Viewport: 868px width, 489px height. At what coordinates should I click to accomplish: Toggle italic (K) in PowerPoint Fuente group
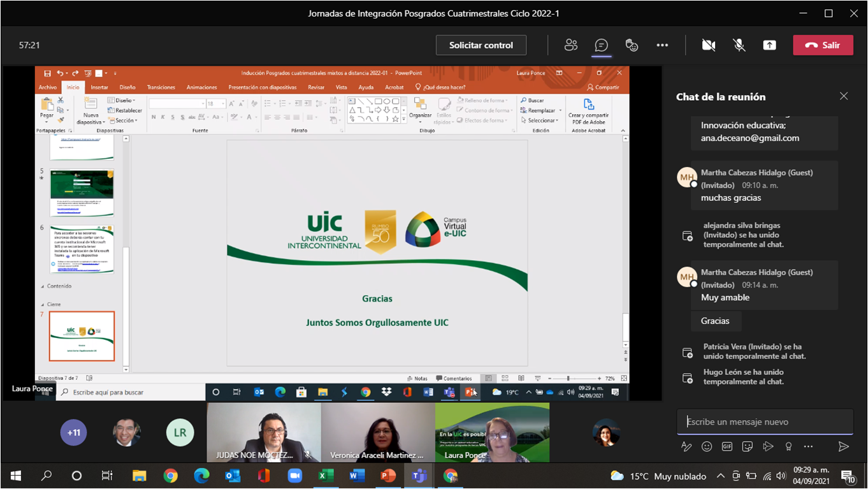point(164,117)
